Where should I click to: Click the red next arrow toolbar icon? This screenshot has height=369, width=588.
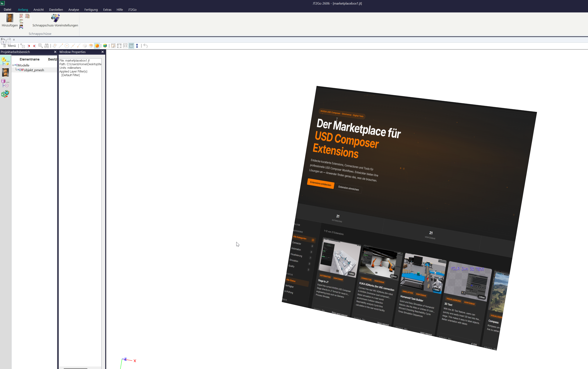[x=34, y=46]
